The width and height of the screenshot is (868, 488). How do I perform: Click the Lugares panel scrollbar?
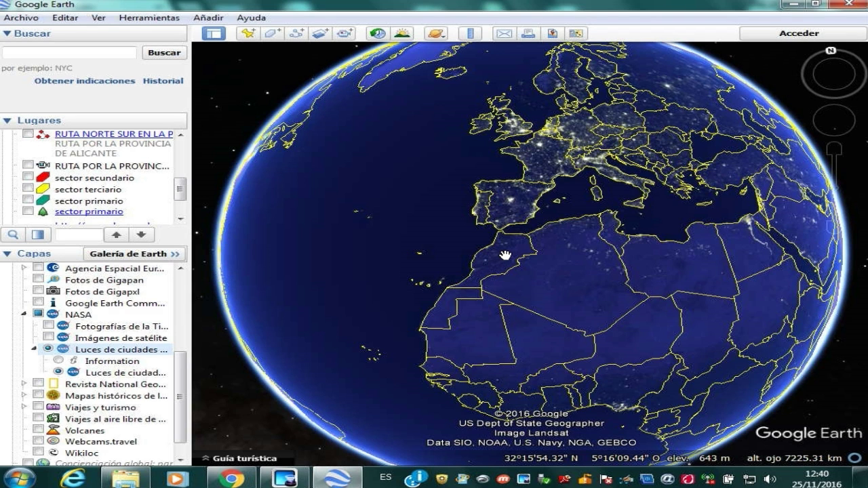180,189
